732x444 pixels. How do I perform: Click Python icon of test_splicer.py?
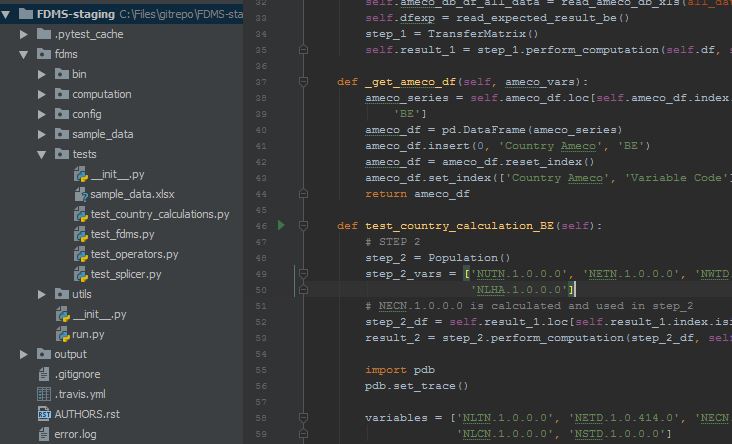click(81, 275)
